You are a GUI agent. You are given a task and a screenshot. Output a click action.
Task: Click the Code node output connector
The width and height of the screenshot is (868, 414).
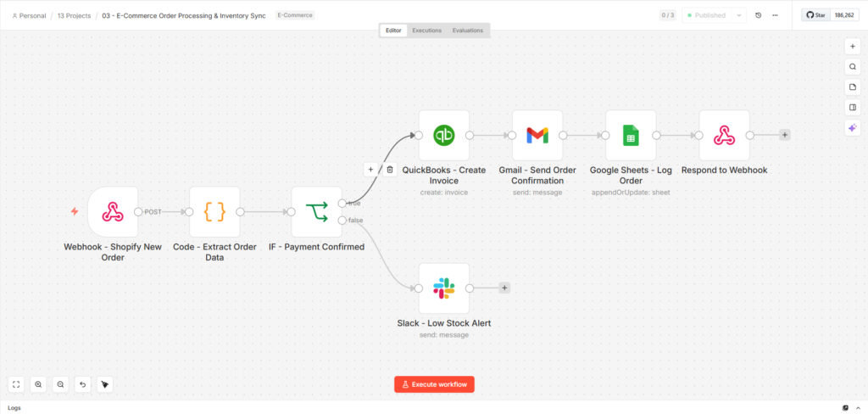point(240,212)
